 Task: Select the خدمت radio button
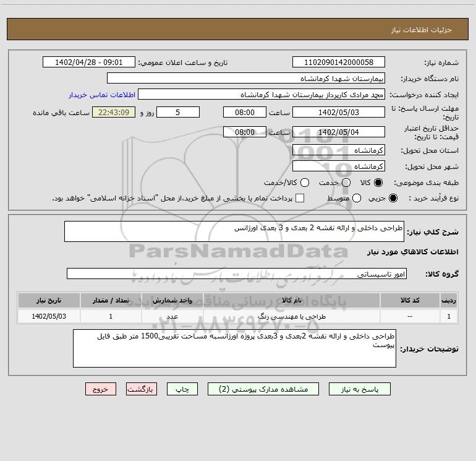(346, 183)
